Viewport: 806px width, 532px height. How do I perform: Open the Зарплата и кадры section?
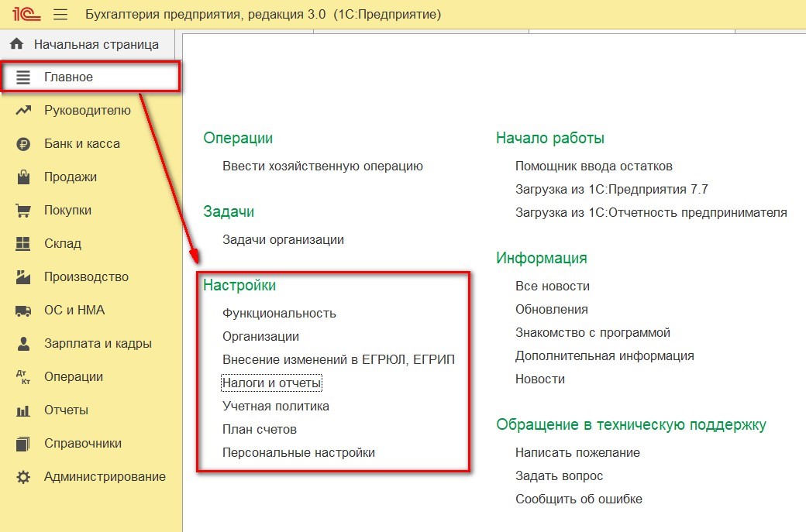tap(91, 344)
